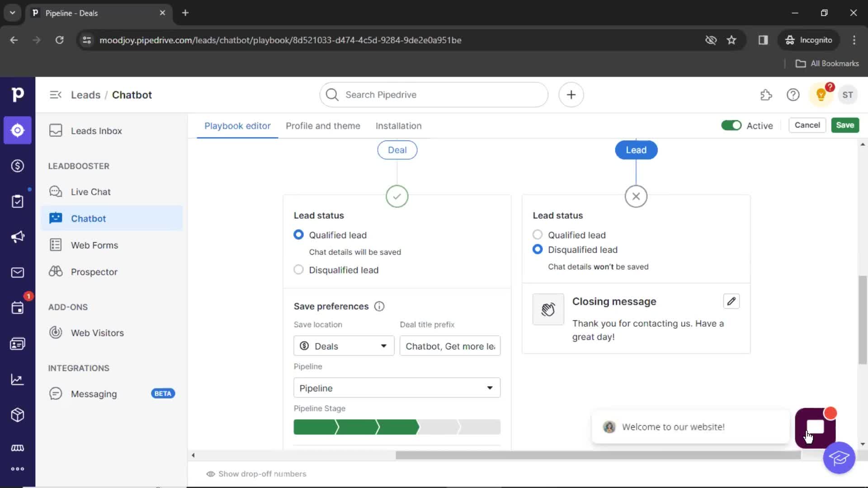The image size is (868, 488).
Task: Click the blue Lead branch pill
Action: (x=636, y=150)
